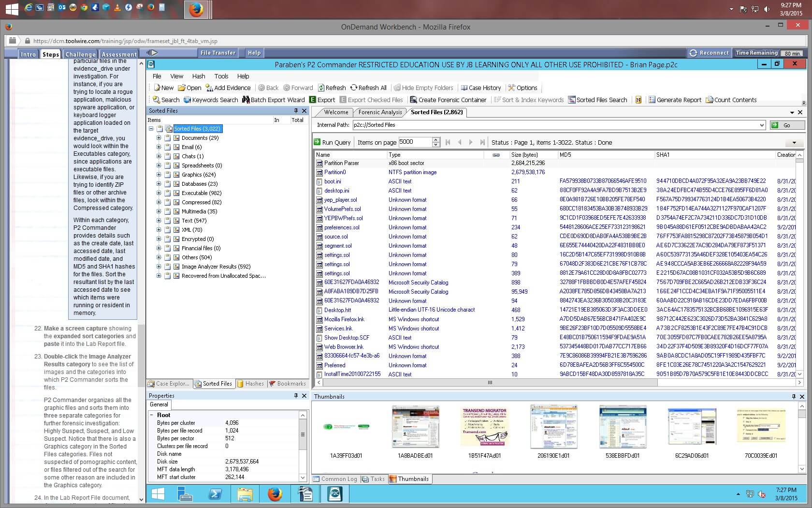Pin the Sorted Files panel
812x508 pixels.
[x=296, y=111]
